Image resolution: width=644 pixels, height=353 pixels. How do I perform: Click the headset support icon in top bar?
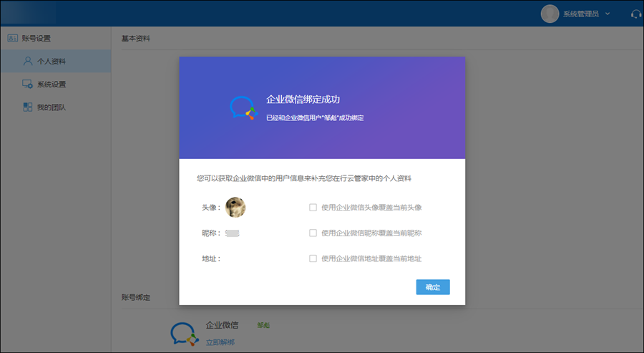(x=636, y=14)
